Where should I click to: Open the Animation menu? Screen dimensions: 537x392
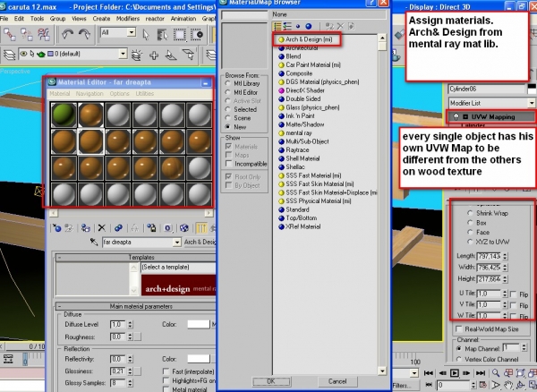click(x=183, y=19)
